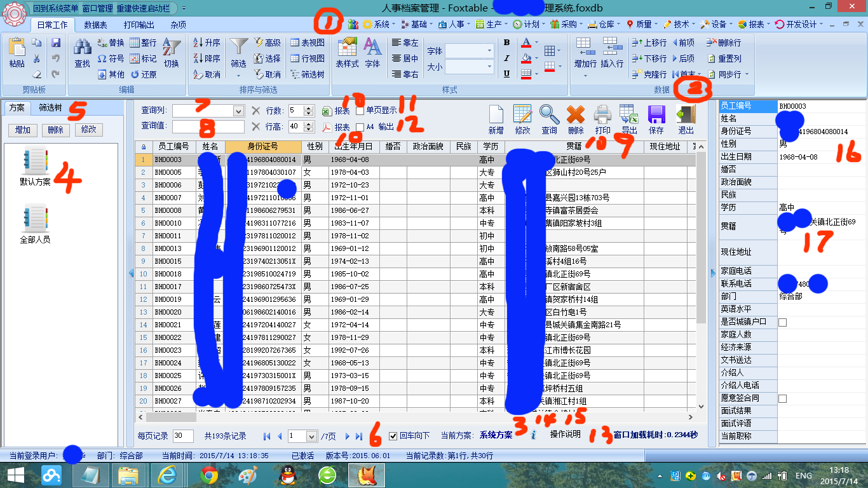The height and width of the screenshot is (488, 868).
Task: Click the 保存 save disk icon
Action: (x=656, y=115)
